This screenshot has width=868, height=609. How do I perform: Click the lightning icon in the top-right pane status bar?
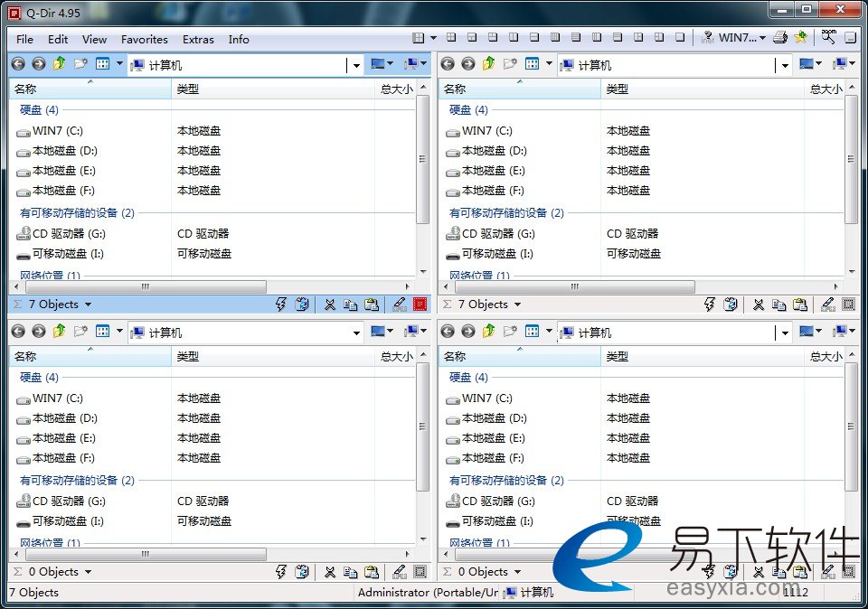(710, 304)
